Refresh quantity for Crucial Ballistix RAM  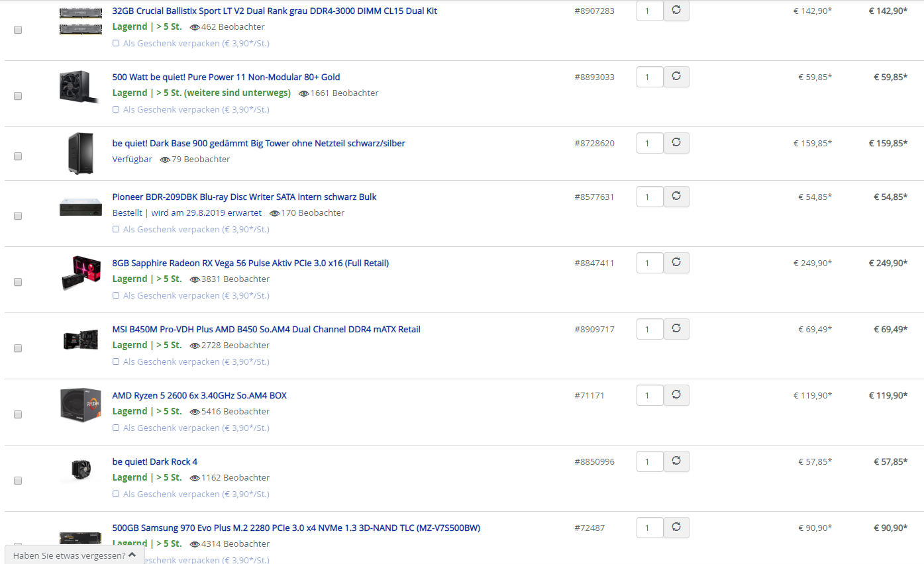point(676,11)
